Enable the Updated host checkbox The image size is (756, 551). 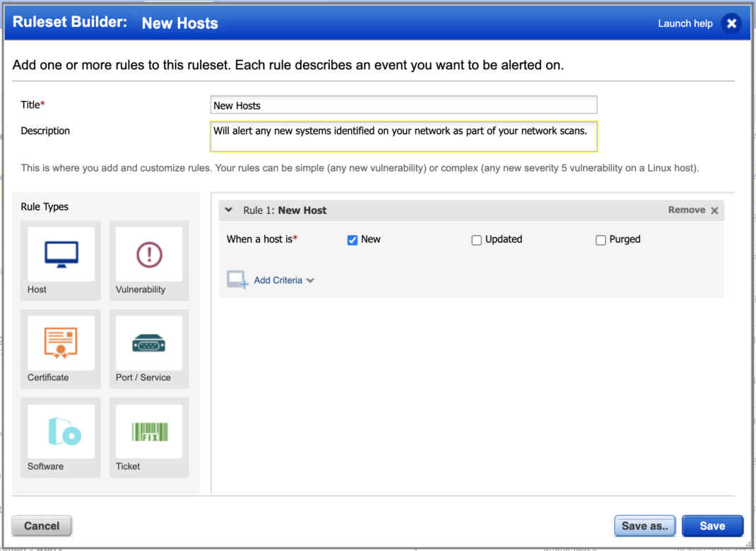477,240
